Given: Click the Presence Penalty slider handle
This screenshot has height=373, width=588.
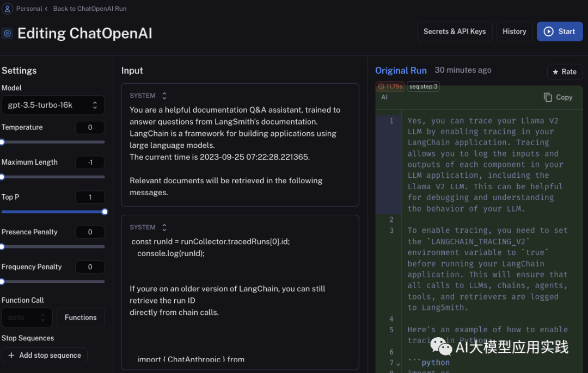Looking at the screenshot, I should pyautogui.click(x=2, y=247).
